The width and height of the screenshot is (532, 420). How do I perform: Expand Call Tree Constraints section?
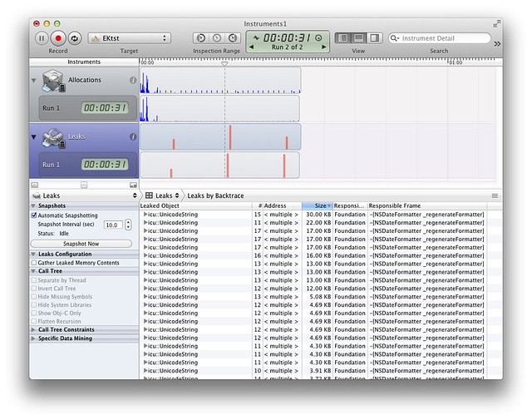tap(33, 329)
